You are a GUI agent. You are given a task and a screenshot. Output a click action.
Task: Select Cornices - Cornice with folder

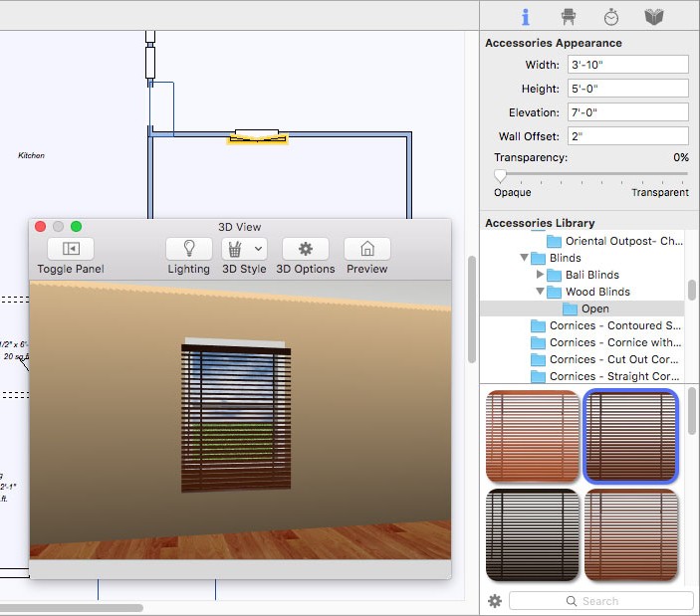point(605,342)
